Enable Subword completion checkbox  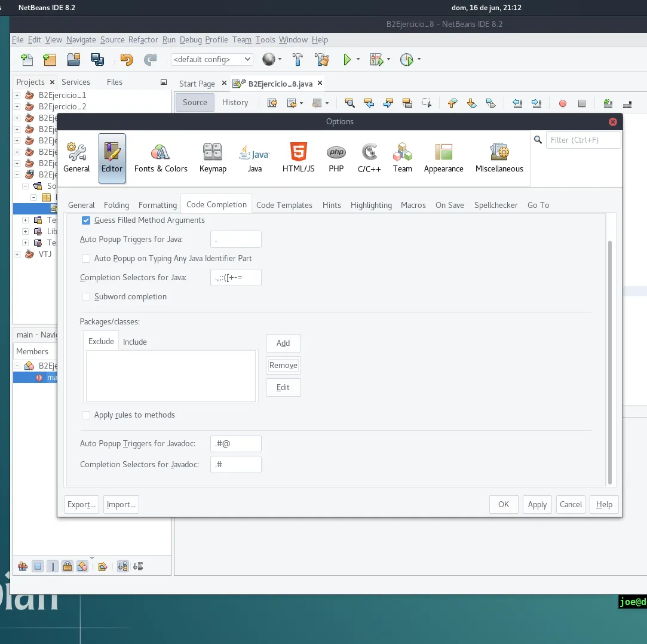(86, 297)
